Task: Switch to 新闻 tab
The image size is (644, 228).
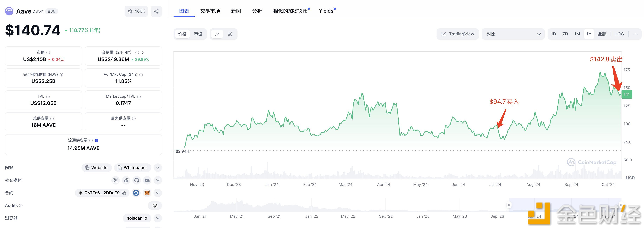Action: click(x=236, y=11)
